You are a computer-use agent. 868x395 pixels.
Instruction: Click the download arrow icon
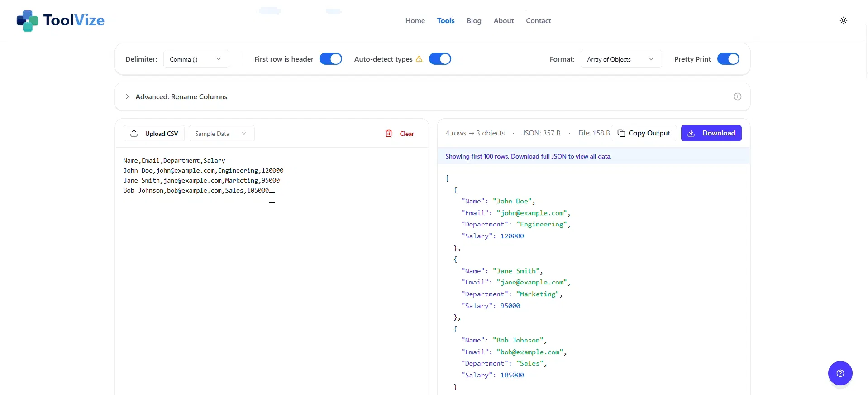point(691,133)
